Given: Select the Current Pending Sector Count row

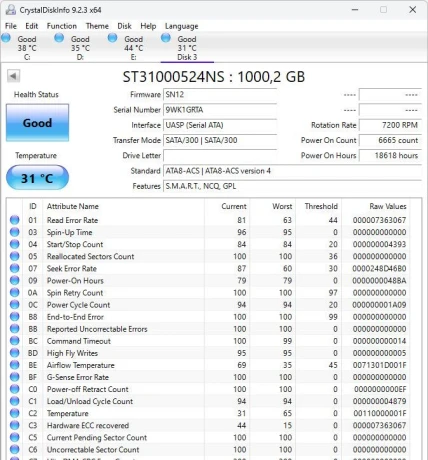Looking at the screenshot, I should pos(208,437).
